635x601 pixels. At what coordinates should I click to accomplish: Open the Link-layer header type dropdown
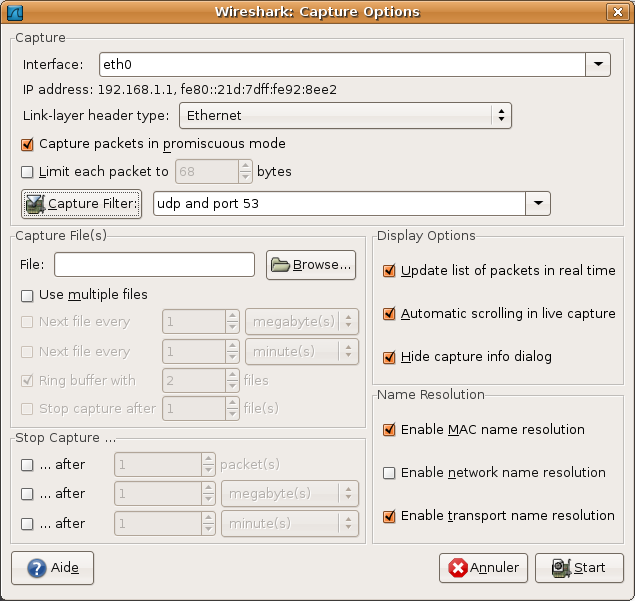(345, 115)
